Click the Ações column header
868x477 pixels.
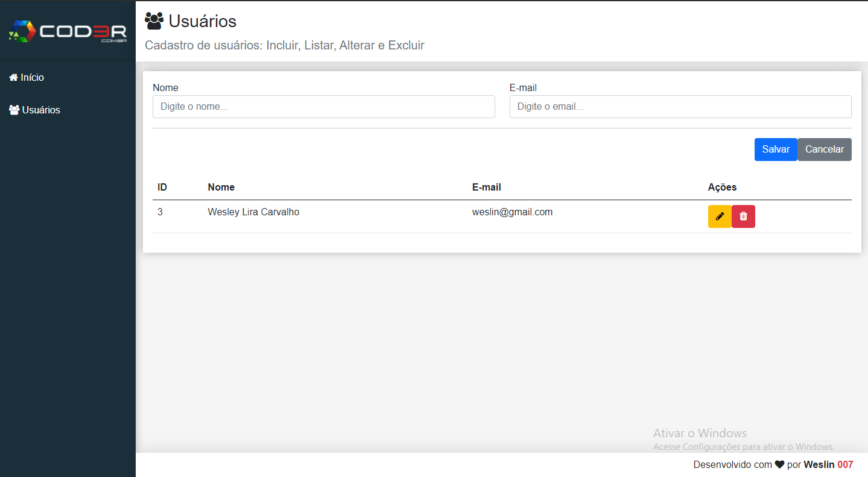tap(722, 187)
